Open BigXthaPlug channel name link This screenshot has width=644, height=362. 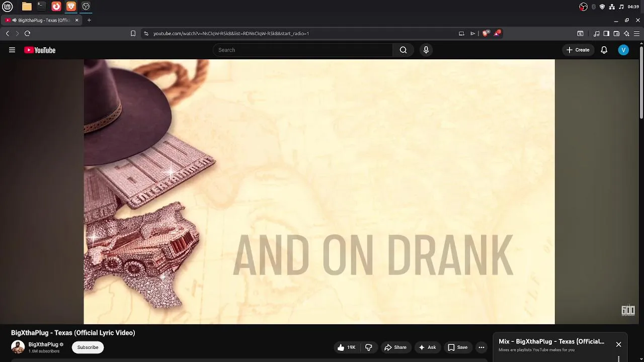point(43,344)
